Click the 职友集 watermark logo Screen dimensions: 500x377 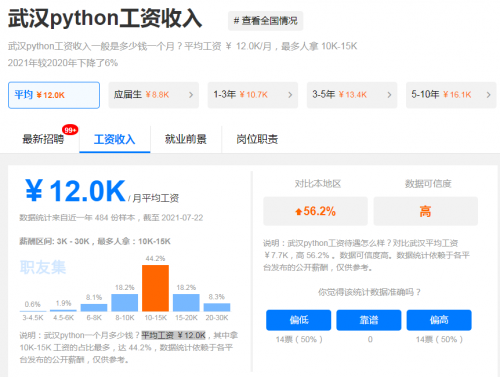[x=43, y=267]
